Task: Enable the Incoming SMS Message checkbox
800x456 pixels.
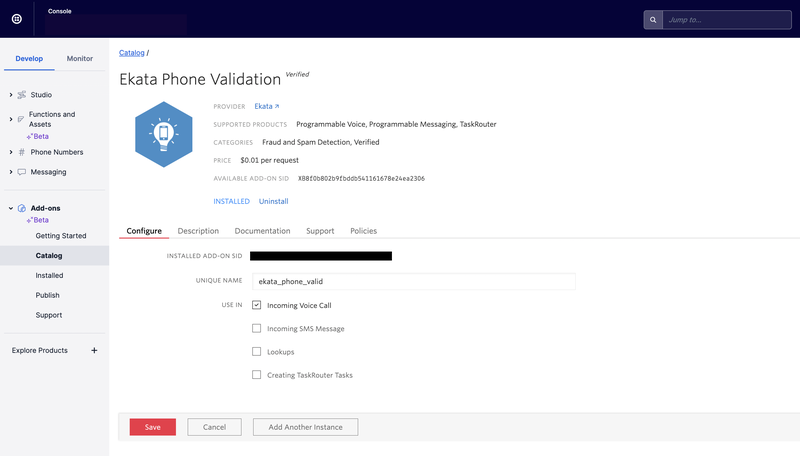Action: pyautogui.click(x=257, y=328)
